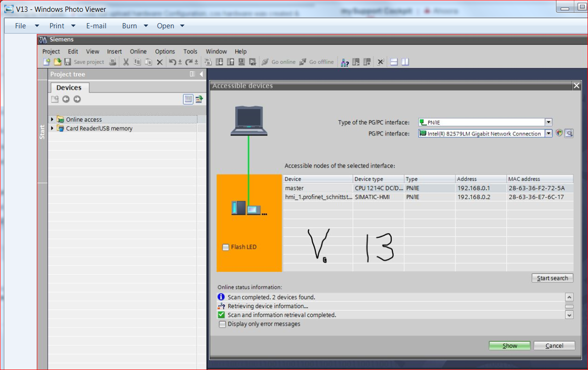
Task: Collapse the Project tree panel arrow
Action: [x=201, y=74]
